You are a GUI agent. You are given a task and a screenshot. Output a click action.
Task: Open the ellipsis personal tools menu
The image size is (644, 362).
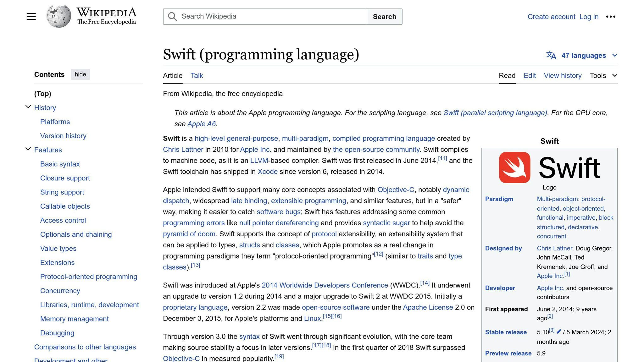pos(611,16)
